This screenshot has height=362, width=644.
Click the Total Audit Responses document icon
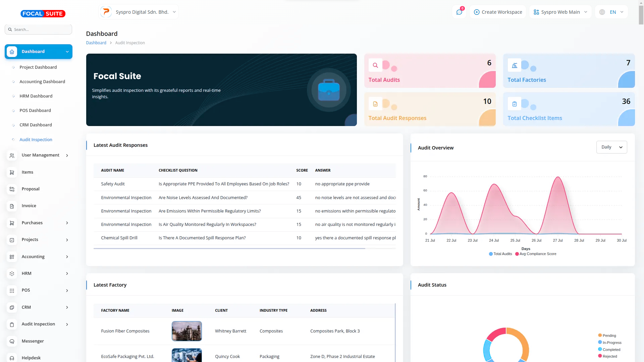point(375,104)
